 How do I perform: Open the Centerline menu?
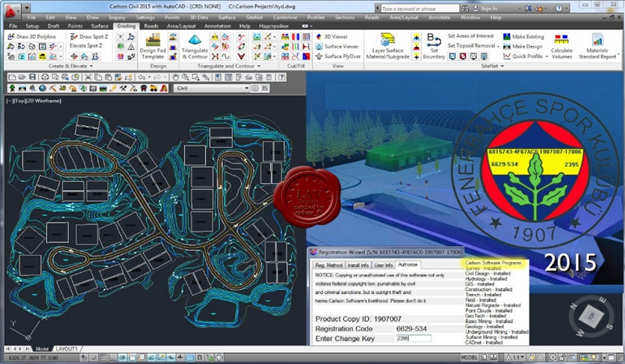(285, 18)
